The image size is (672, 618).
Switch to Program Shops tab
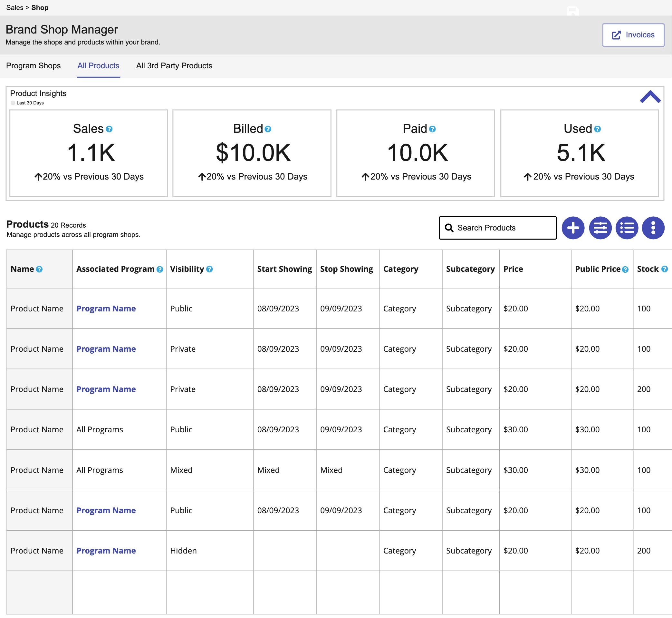point(34,65)
